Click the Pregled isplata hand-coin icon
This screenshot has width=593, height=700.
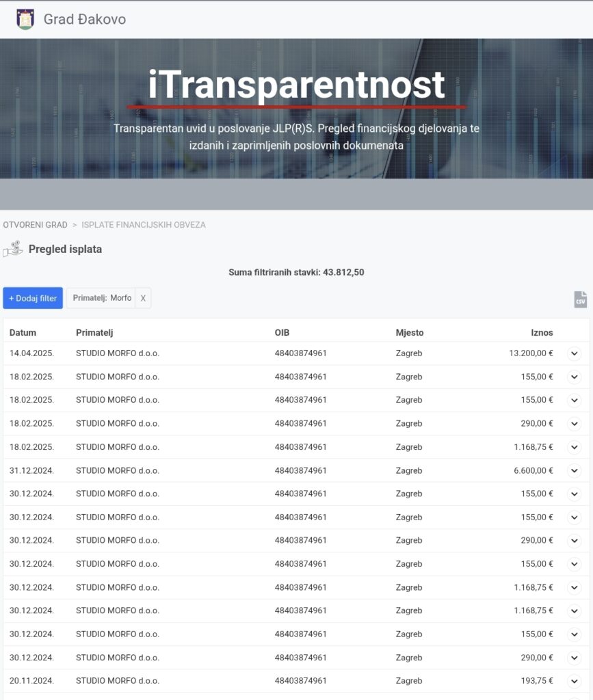(13, 250)
